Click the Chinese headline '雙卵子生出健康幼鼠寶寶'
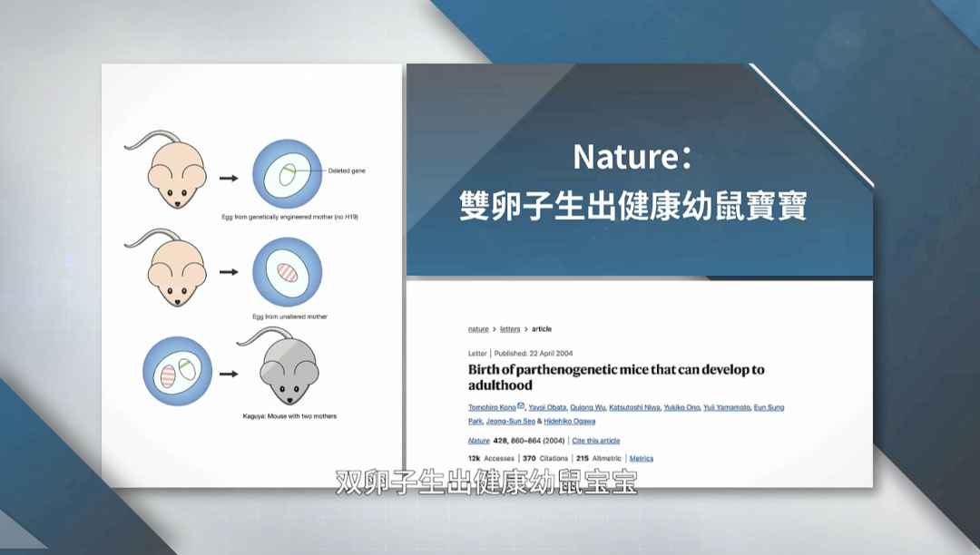This screenshot has height=555, width=980. coord(633,206)
